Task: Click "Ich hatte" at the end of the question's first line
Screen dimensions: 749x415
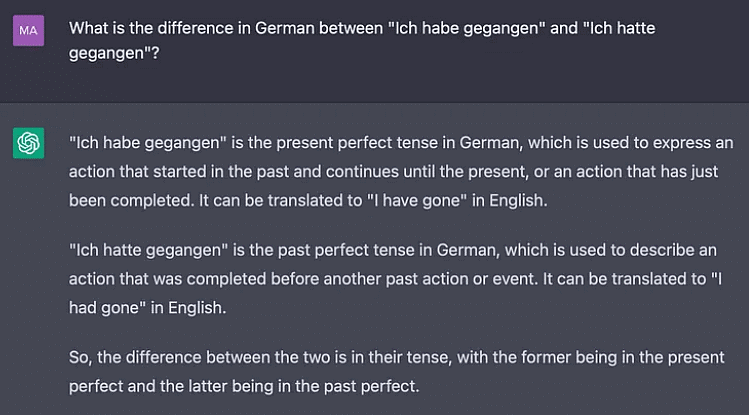Action: [x=619, y=28]
